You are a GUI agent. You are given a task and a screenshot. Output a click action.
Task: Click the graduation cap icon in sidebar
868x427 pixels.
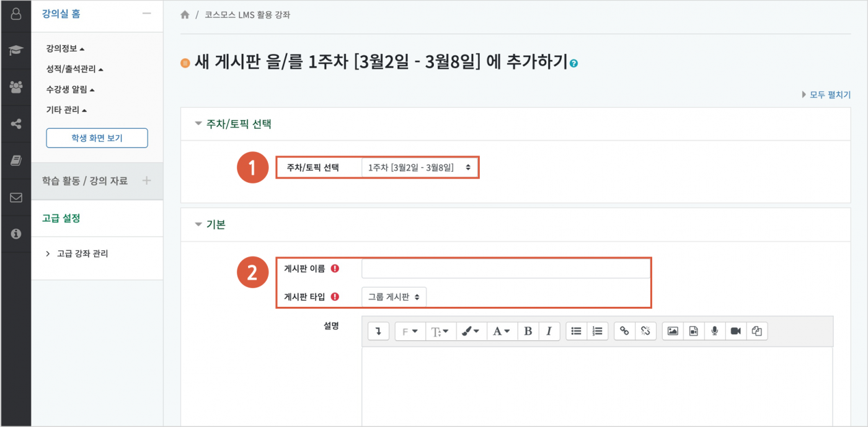point(15,50)
